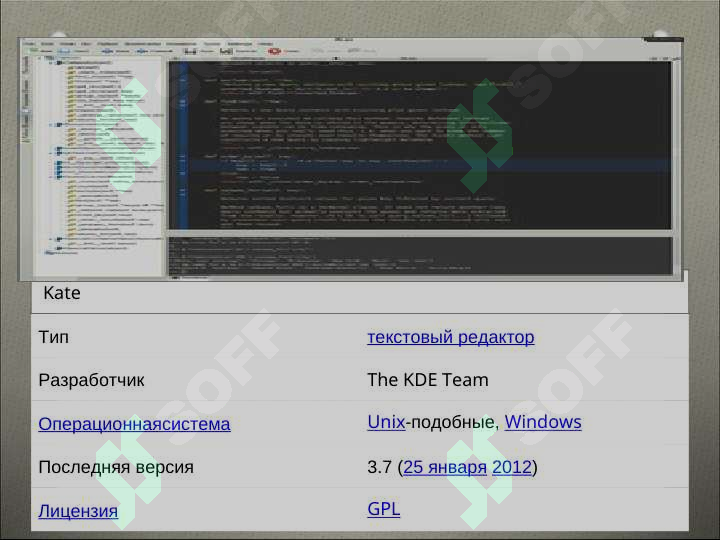
Task: Select the 2012 year link
Action: pos(512,467)
